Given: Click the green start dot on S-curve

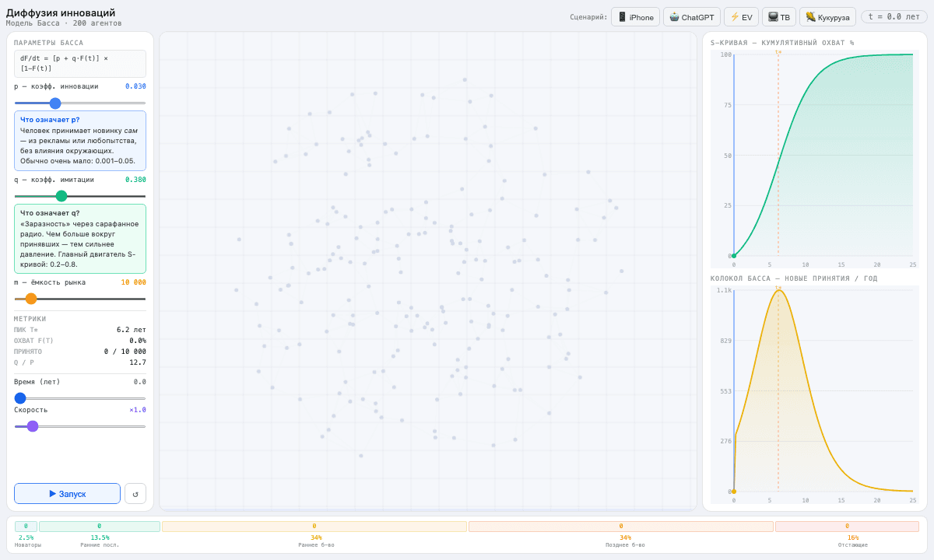Looking at the screenshot, I should click(733, 256).
